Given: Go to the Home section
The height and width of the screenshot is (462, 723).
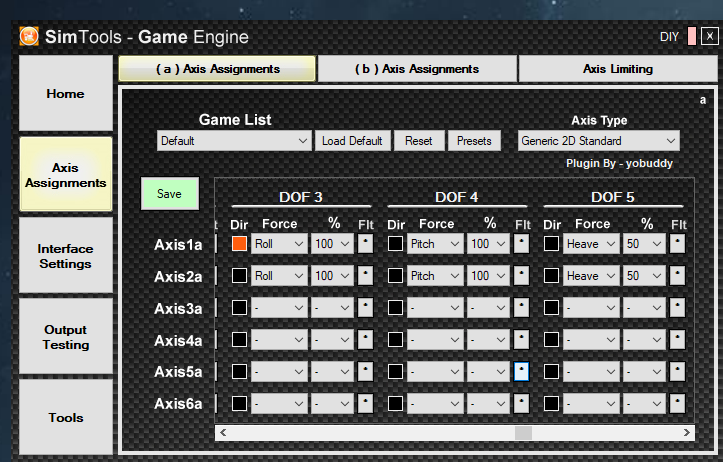Looking at the screenshot, I should tap(66, 94).
